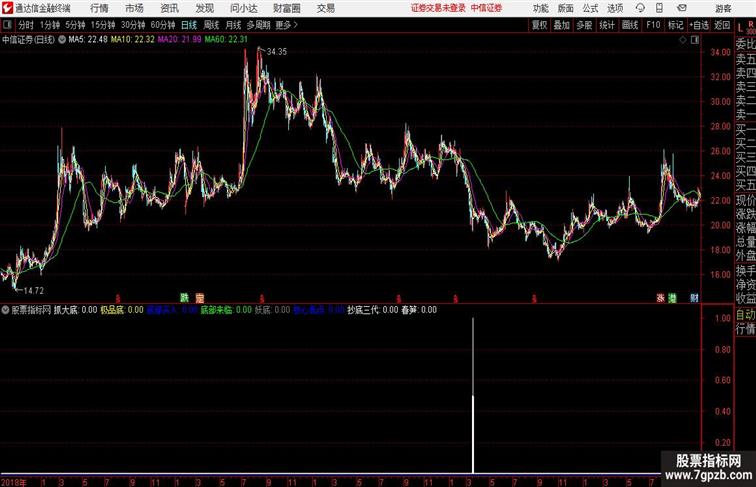Click the 返回 back button
The height and width of the screenshot is (487, 756).
pyautogui.click(x=722, y=25)
